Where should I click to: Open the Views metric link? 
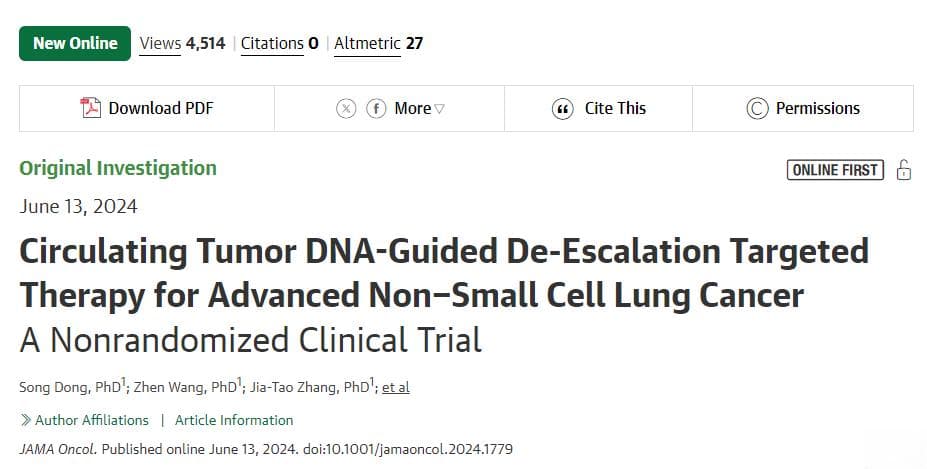pos(182,44)
